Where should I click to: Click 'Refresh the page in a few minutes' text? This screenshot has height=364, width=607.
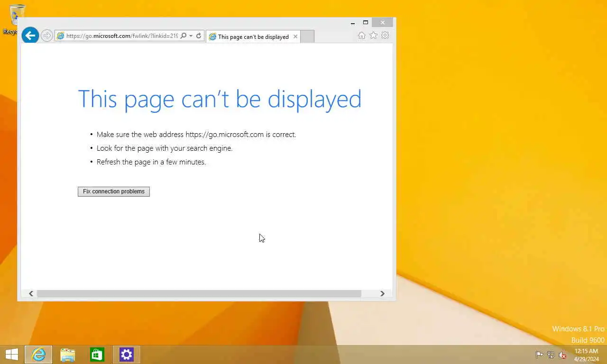151,162
